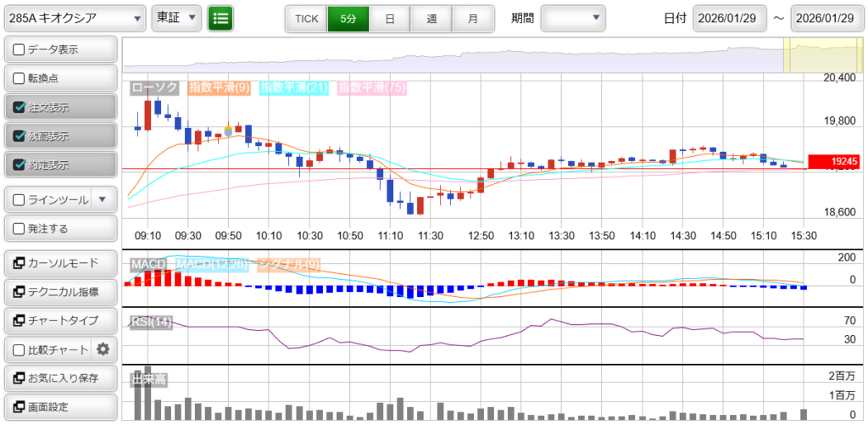
Task: Click the 指数平滑(9) legend label
Action: click(219, 87)
